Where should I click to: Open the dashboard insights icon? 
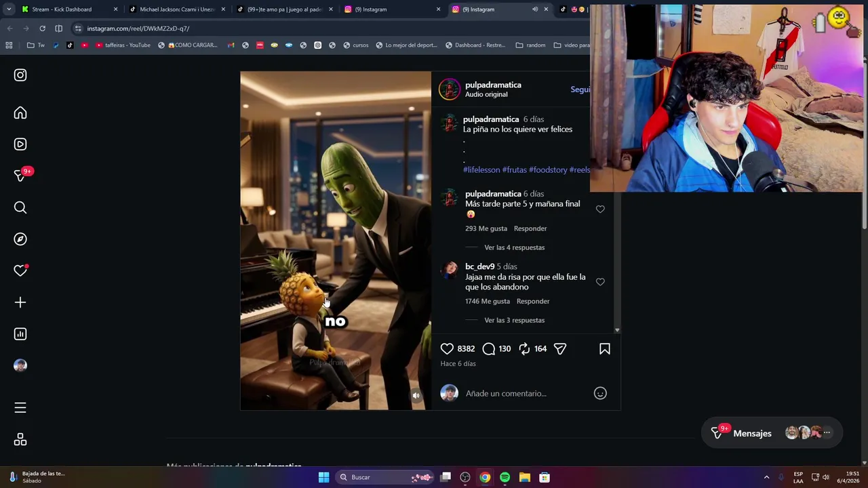(20, 333)
